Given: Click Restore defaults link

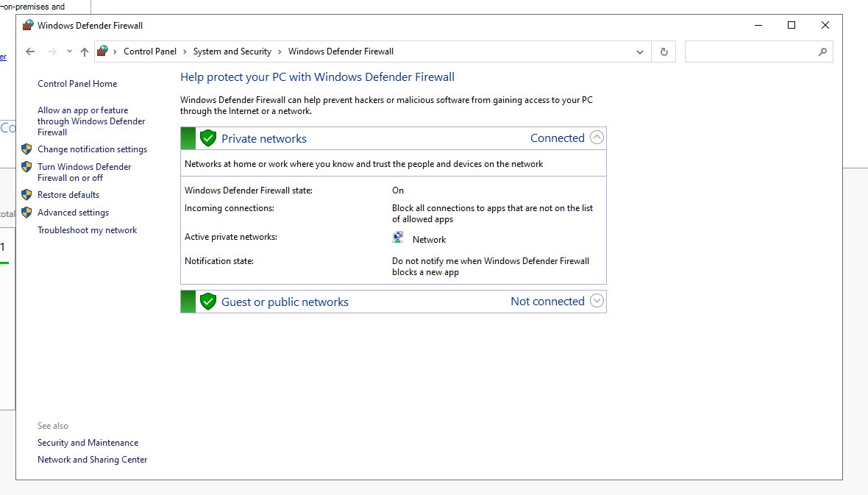Looking at the screenshot, I should tap(68, 195).
